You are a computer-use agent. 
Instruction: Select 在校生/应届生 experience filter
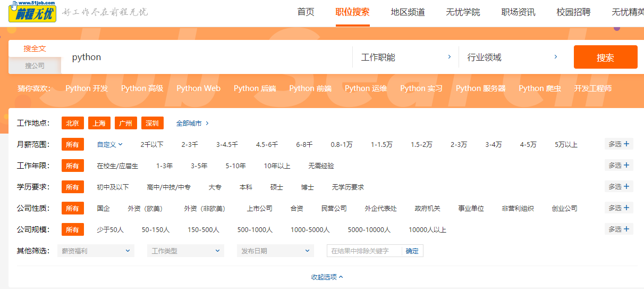coord(117,166)
